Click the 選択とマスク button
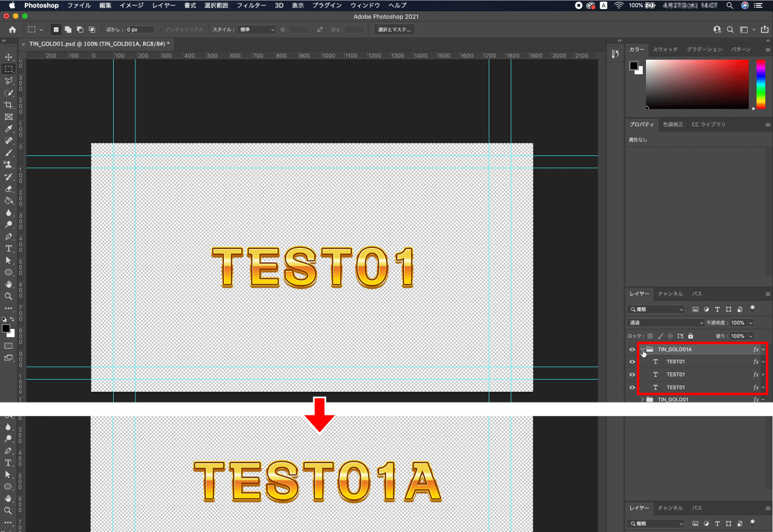Viewport: 773px width, 532px height. 394,29
